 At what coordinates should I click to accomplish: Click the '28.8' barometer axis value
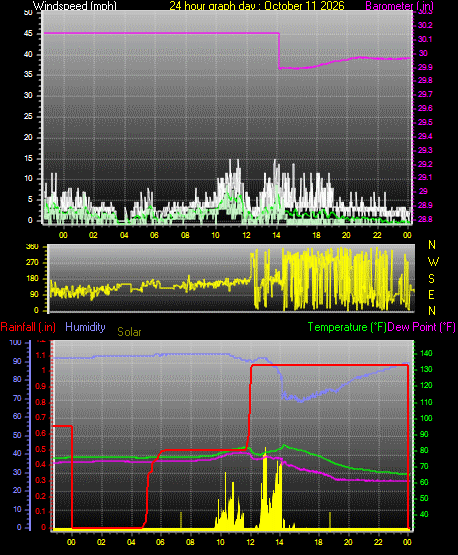point(425,219)
